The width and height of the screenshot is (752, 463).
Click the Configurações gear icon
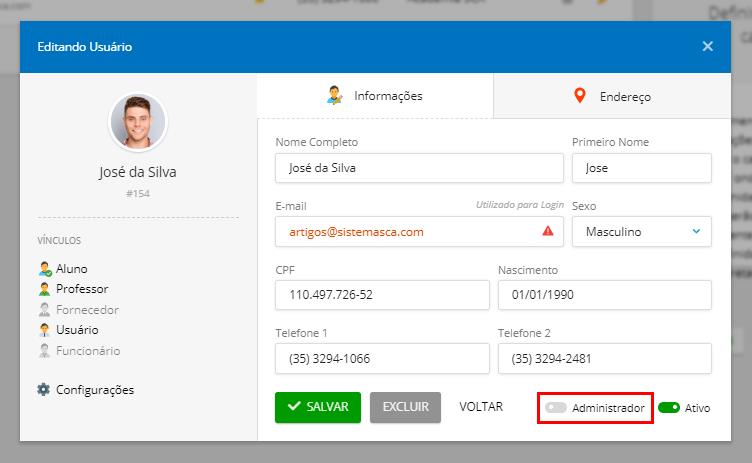click(x=44, y=389)
